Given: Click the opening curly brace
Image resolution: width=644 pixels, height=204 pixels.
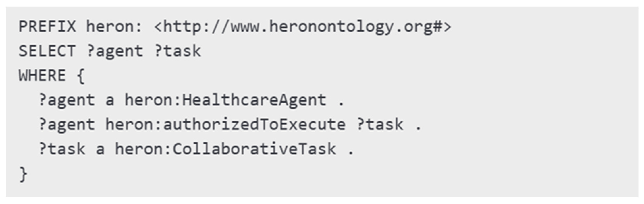Looking at the screenshot, I should click(x=81, y=76).
